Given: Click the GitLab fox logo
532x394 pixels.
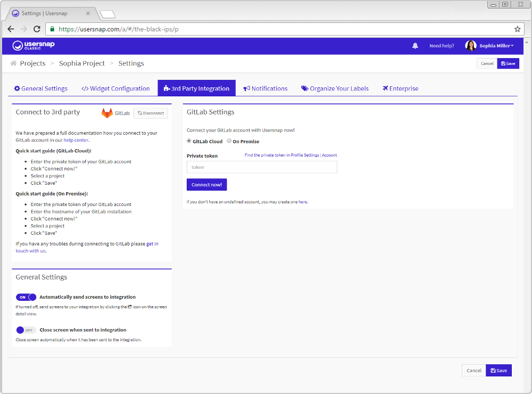Looking at the screenshot, I should (x=107, y=113).
